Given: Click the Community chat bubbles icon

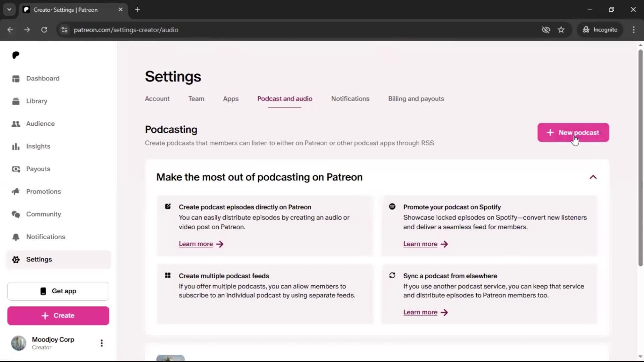Looking at the screenshot, I should pos(16,215).
